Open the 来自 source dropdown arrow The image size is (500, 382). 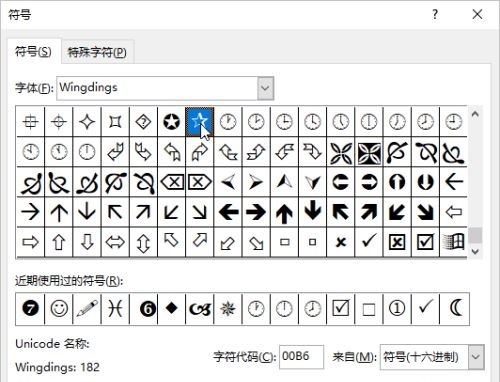click(476, 357)
